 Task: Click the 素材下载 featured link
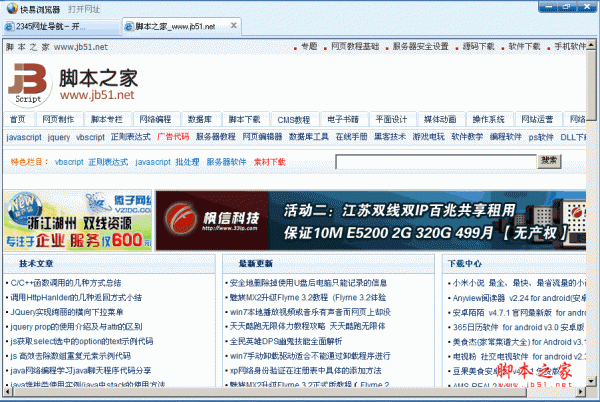(270, 162)
